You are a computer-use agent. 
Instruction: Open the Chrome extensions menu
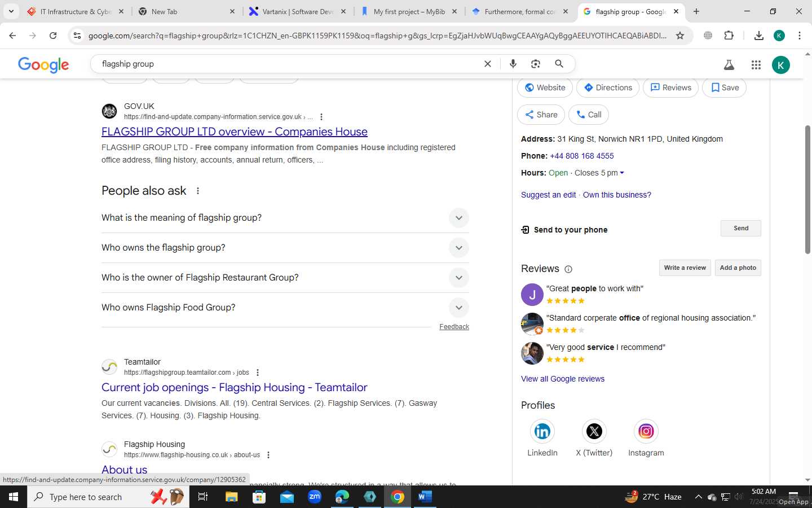[x=729, y=36]
